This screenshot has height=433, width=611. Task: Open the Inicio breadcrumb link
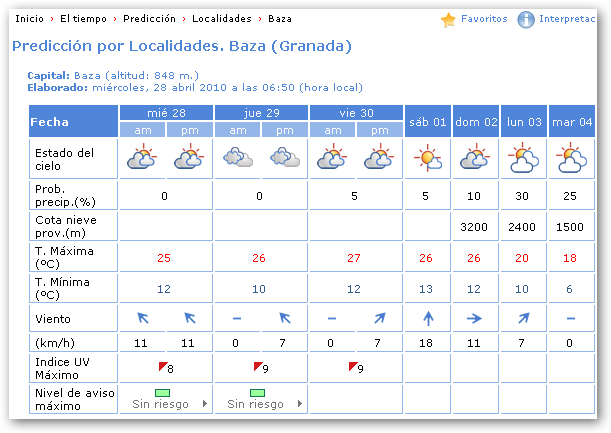coord(29,19)
